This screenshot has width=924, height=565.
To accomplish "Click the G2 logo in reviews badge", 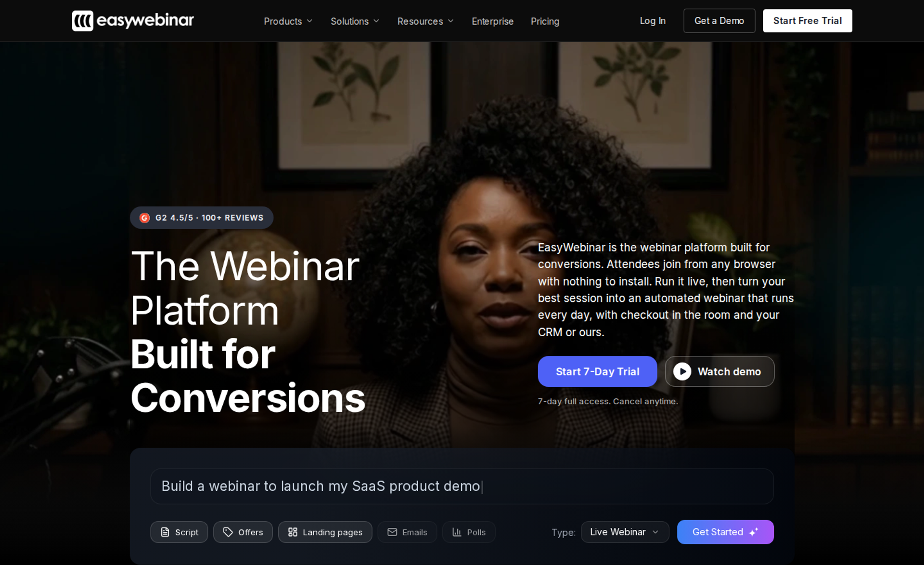I will [x=144, y=218].
